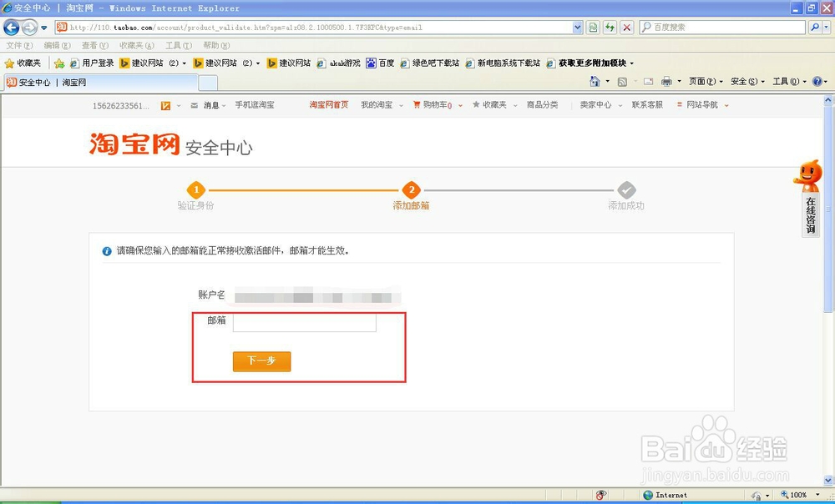The height and width of the screenshot is (504, 835).
Task: Open the 安全(S) dropdown menu
Action: (747, 82)
